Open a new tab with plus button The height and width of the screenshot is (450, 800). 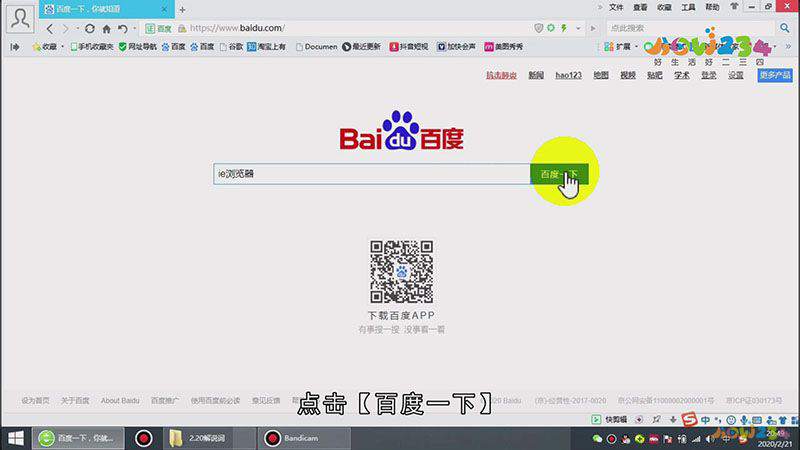(x=182, y=10)
